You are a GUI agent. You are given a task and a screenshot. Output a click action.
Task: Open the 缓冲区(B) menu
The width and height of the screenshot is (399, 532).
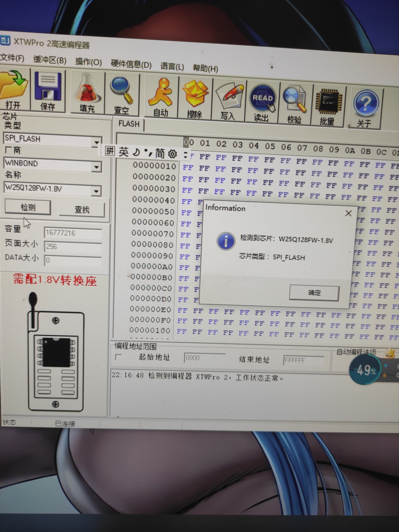[50, 60]
